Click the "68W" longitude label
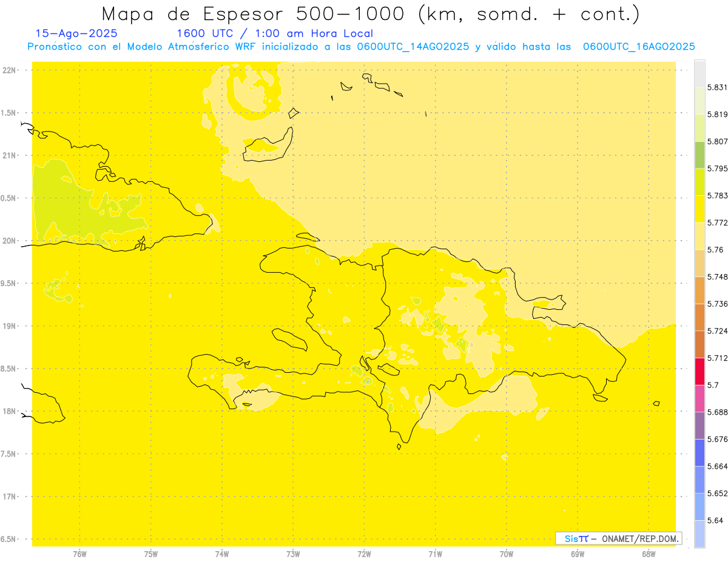728x562 pixels. coord(649,554)
